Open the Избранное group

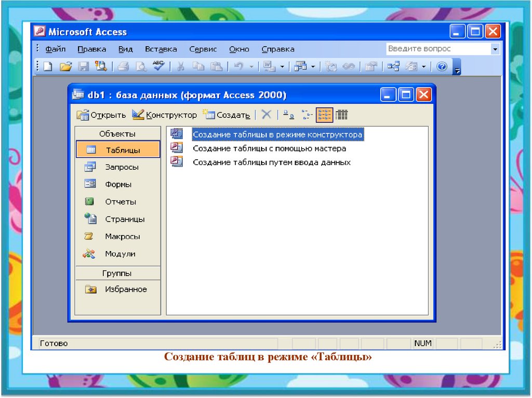coord(116,289)
